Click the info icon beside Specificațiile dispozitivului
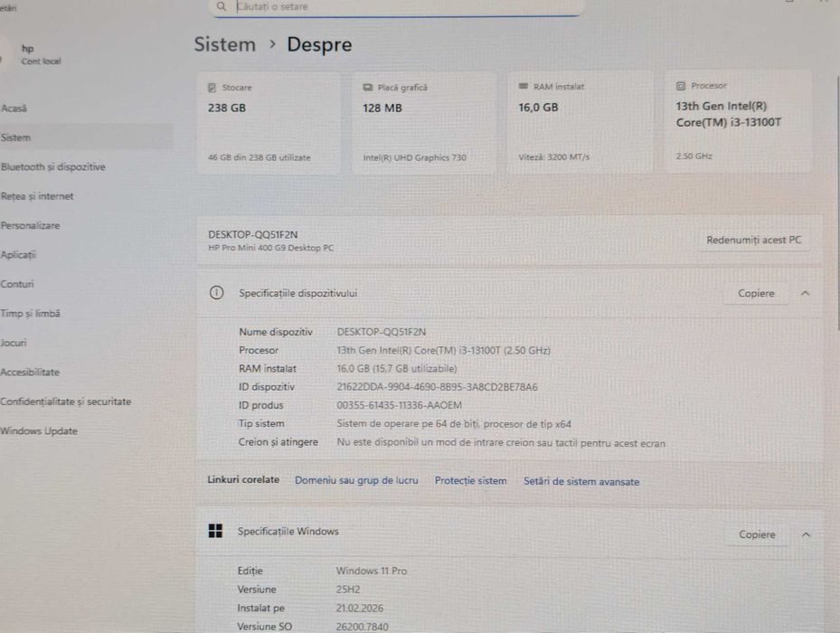This screenshot has height=633, width=840. click(x=216, y=293)
